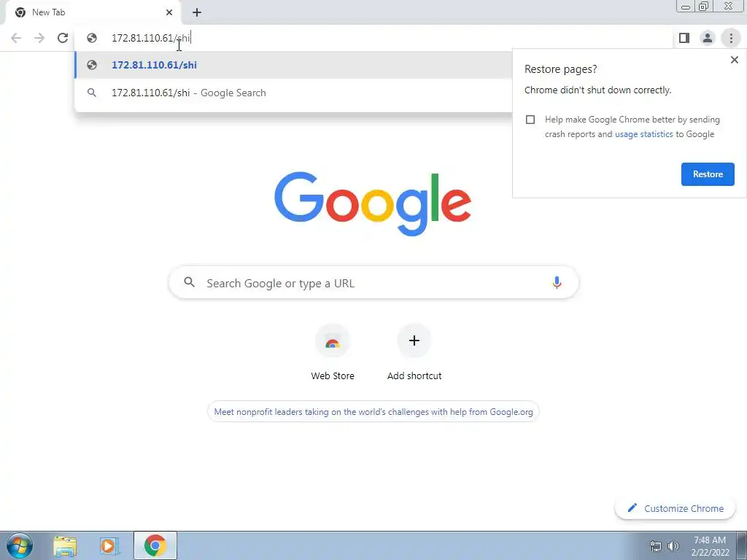Open the volume speaker tray icon
The image size is (747, 560).
click(x=673, y=546)
